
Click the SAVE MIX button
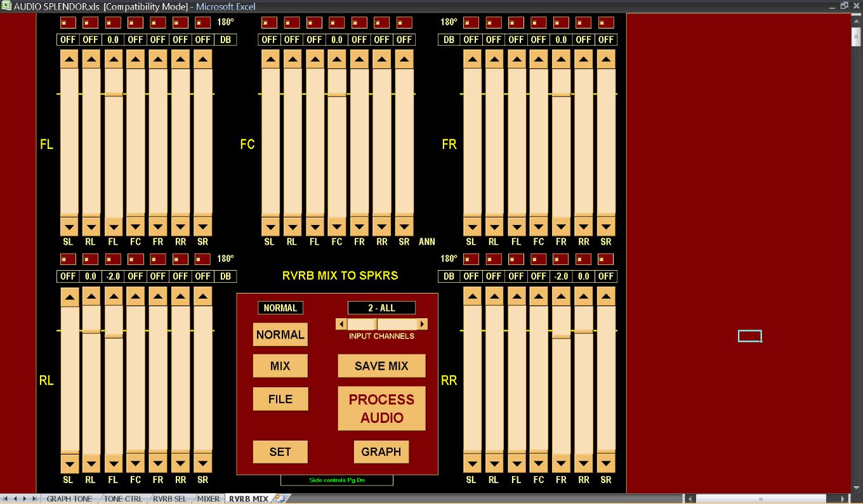[381, 366]
